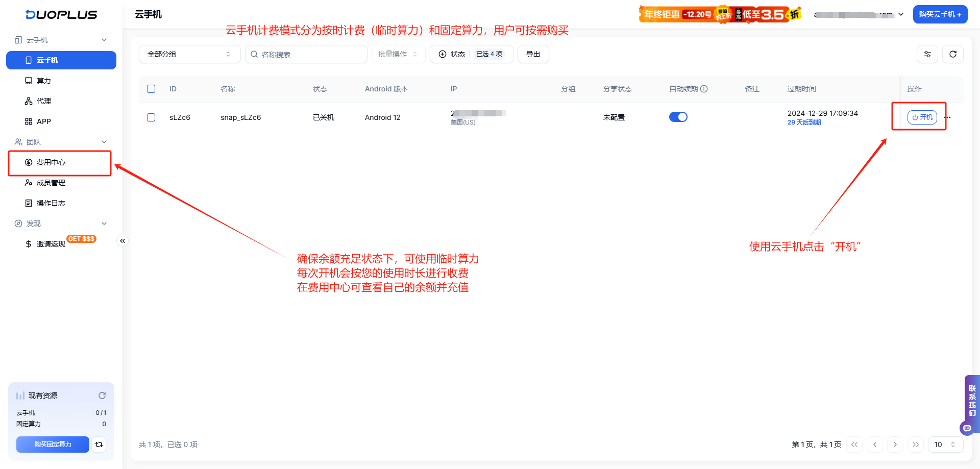The width and height of the screenshot is (980, 469).
Task: Open the APP section in sidebar
Action: [x=43, y=121]
